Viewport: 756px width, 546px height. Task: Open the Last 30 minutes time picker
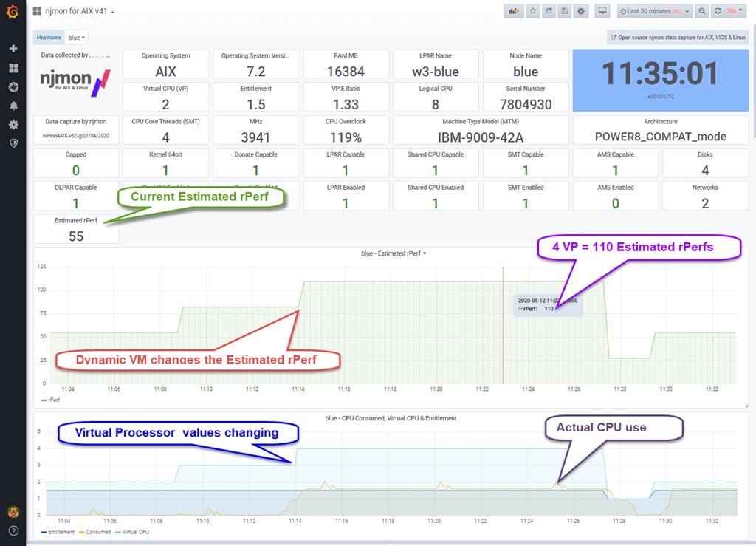[x=655, y=11]
